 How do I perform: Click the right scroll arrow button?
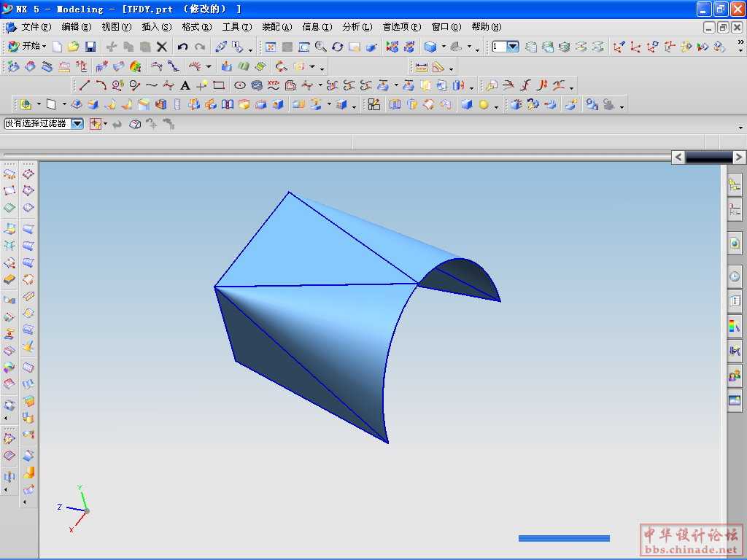click(739, 157)
